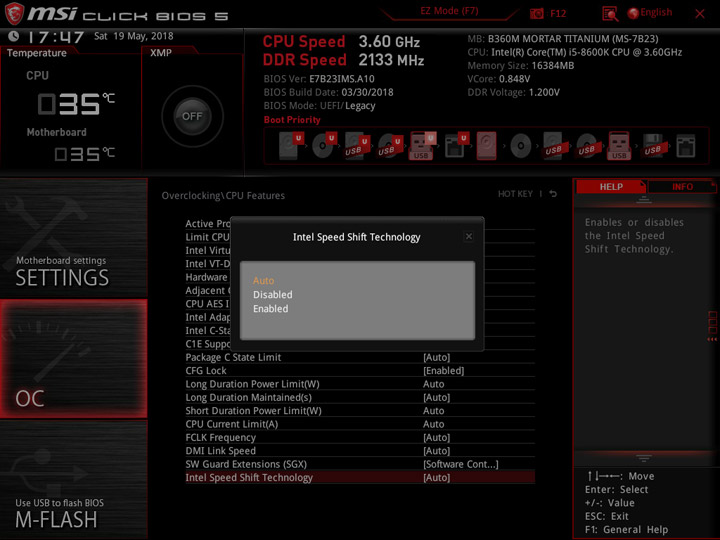Click the date Sat 19 May, 2018

tap(134, 36)
